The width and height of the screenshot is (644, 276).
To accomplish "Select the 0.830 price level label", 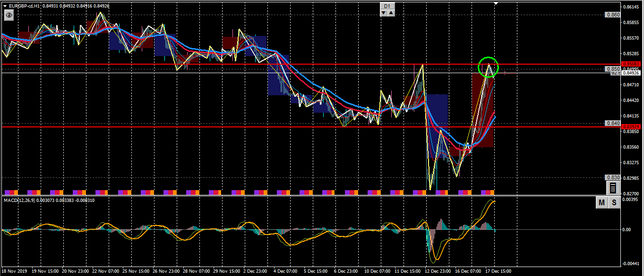I will [612, 177].
